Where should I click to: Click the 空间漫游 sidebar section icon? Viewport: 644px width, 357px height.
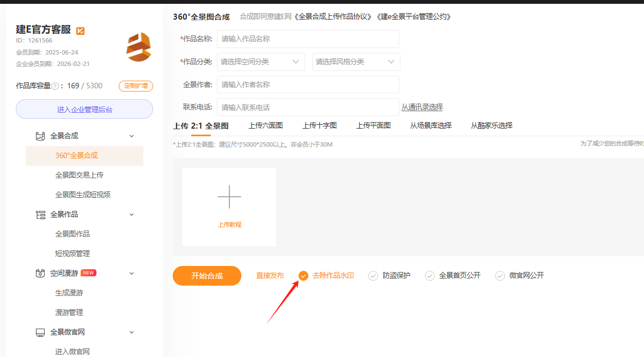point(40,274)
